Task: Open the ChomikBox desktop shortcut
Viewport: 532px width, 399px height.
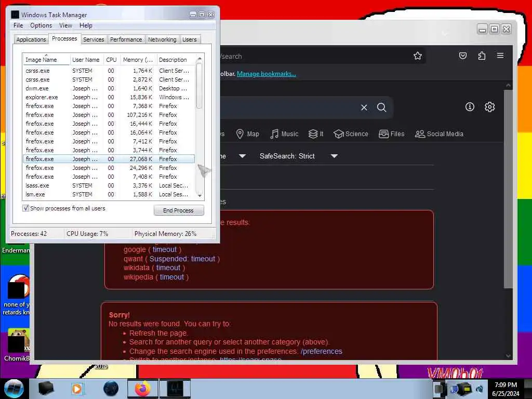Action: point(16,345)
